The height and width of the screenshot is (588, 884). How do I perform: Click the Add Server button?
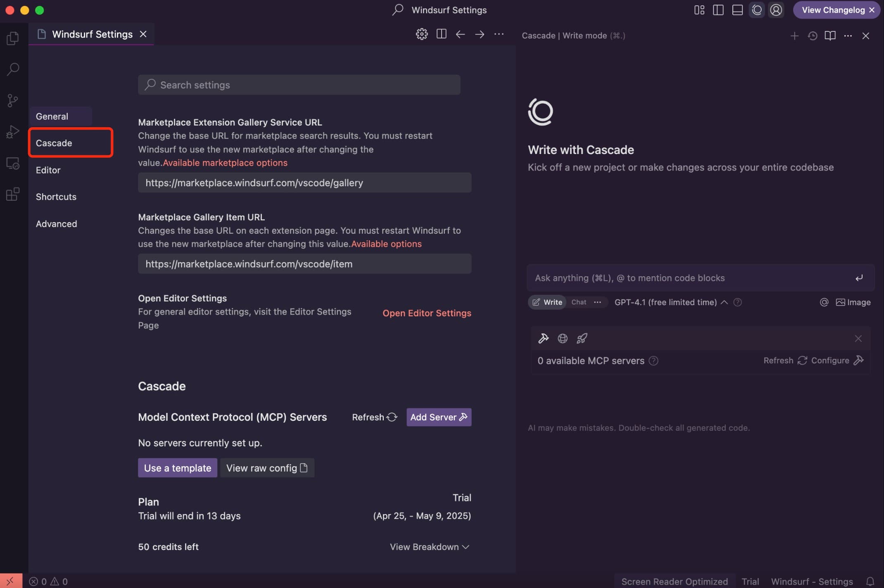click(439, 417)
